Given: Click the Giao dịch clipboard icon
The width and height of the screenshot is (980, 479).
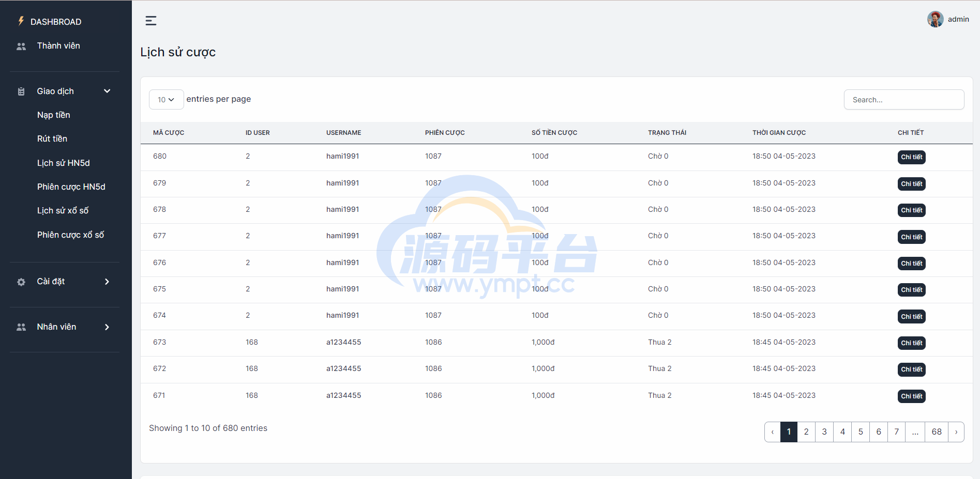Looking at the screenshot, I should coord(21,91).
